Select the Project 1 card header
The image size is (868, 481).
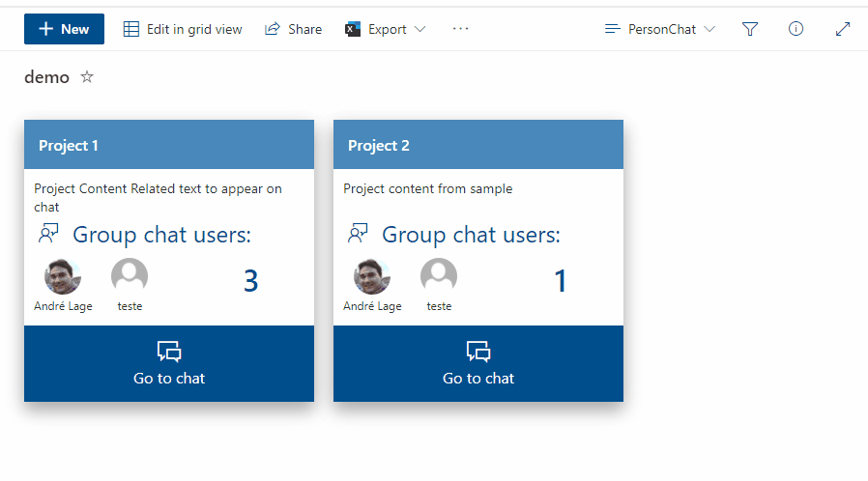pyautogui.click(x=169, y=145)
